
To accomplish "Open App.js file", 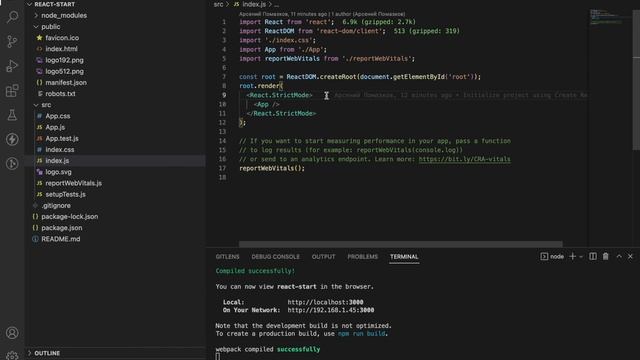I will pyautogui.click(x=55, y=127).
